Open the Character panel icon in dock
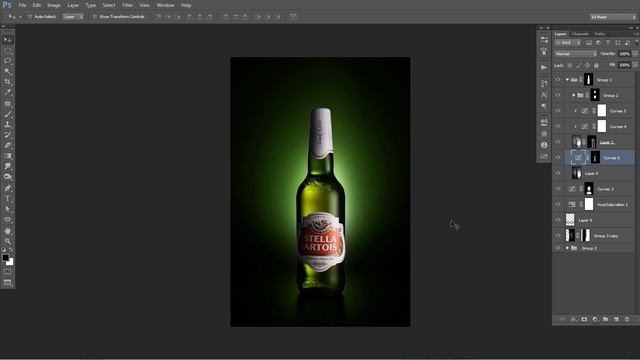 544,95
